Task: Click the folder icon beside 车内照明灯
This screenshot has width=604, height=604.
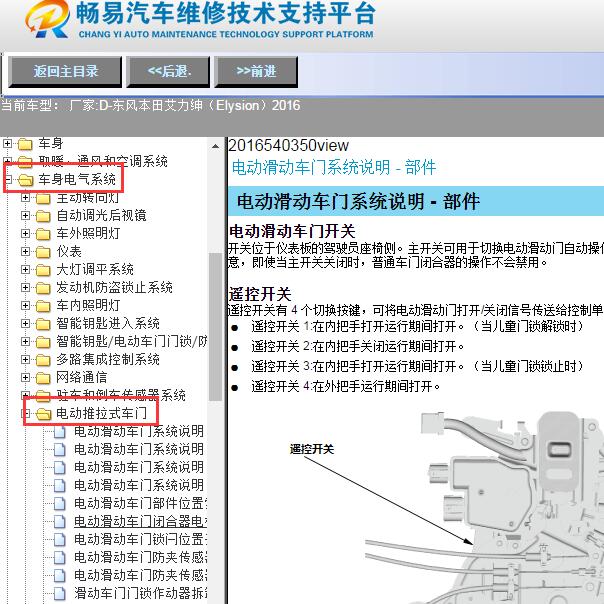Action: (43, 306)
